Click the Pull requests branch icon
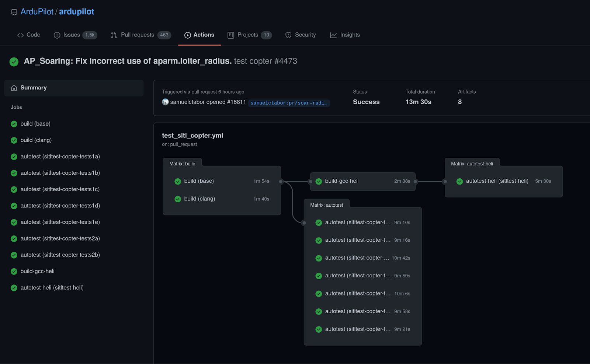 click(x=114, y=35)
